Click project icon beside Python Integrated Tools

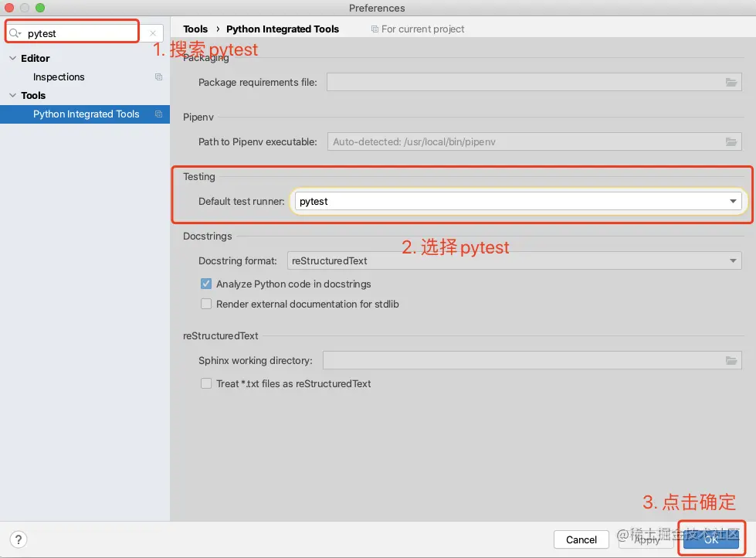(x=158, y=114)
